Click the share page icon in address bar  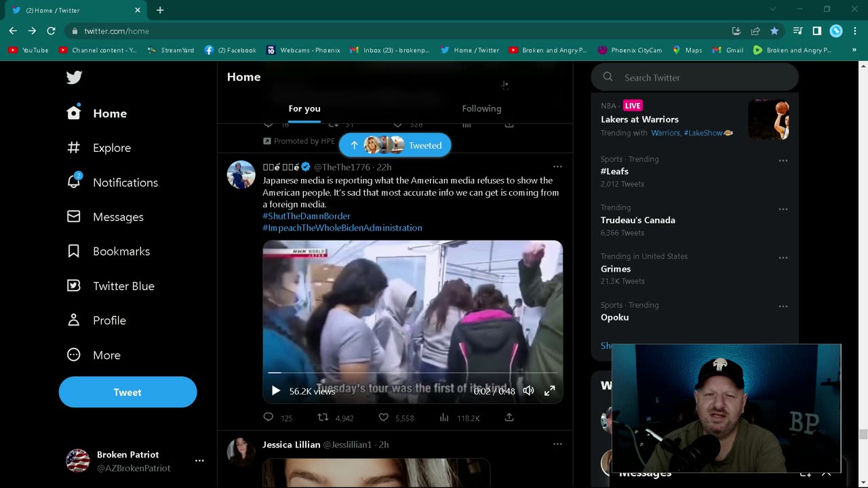point(755,30)
